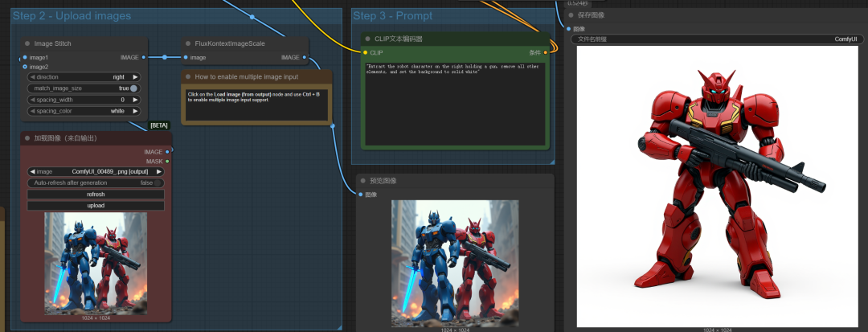Screen dimensions: 868x332
Task: Click the image1 input socket on Image Stitch
Action: click(x=25, y=57)
